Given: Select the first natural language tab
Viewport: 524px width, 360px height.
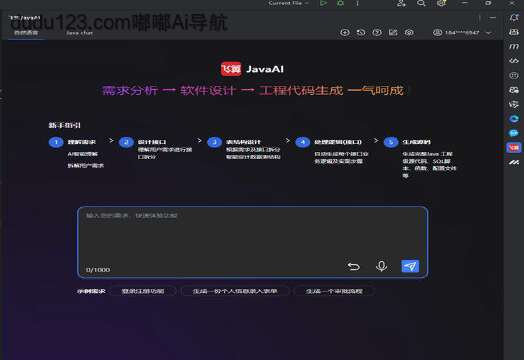Looking at the screenshot, I should [26, 33].
